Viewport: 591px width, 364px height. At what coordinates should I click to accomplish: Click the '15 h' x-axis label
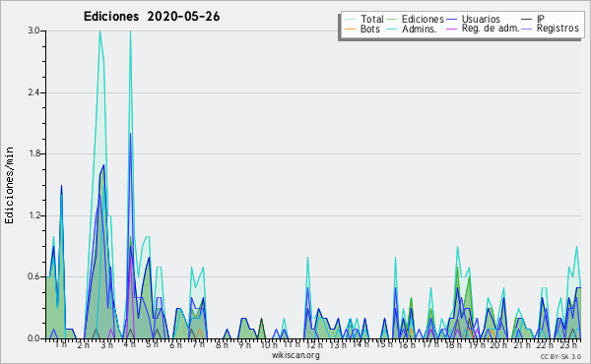click(x=384, y=344)
